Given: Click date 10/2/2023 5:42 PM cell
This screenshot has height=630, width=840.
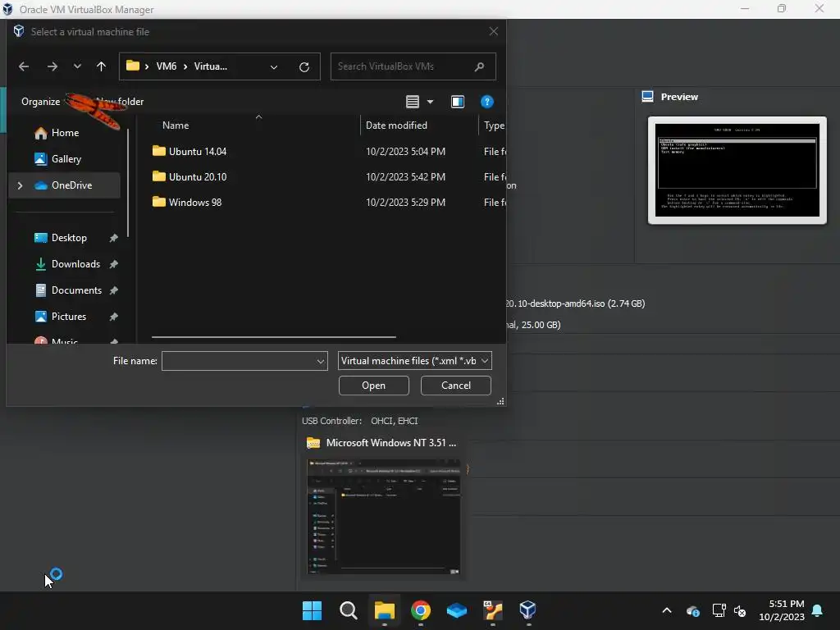Looking at the screenshot, I should click(405, 177).
